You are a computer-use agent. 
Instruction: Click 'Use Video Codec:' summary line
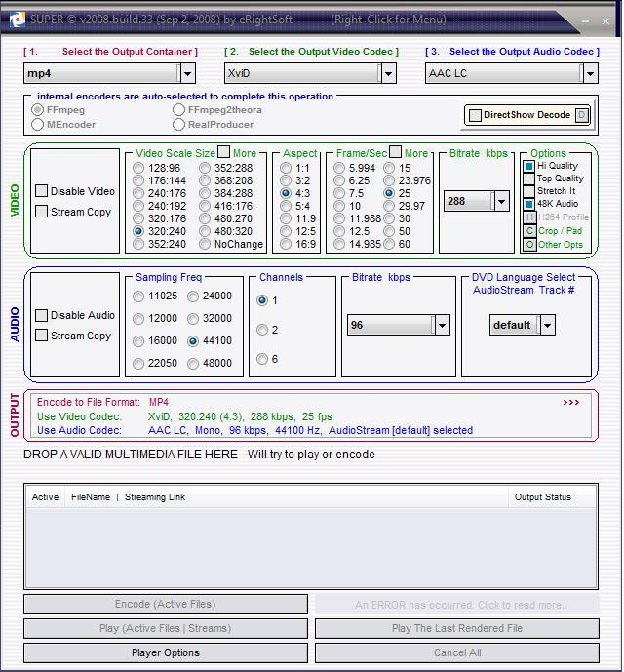point(184,416)
